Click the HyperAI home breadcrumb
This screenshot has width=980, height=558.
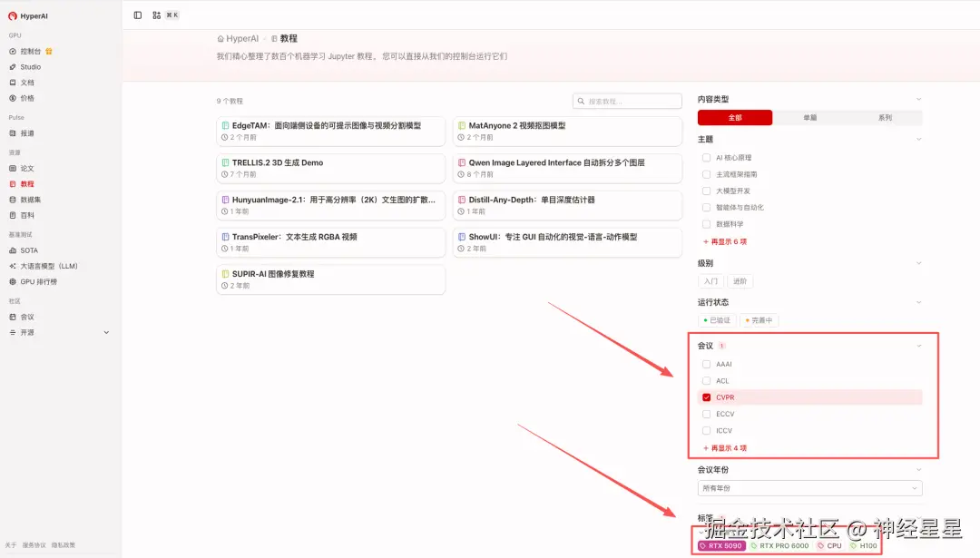(238, 39)
